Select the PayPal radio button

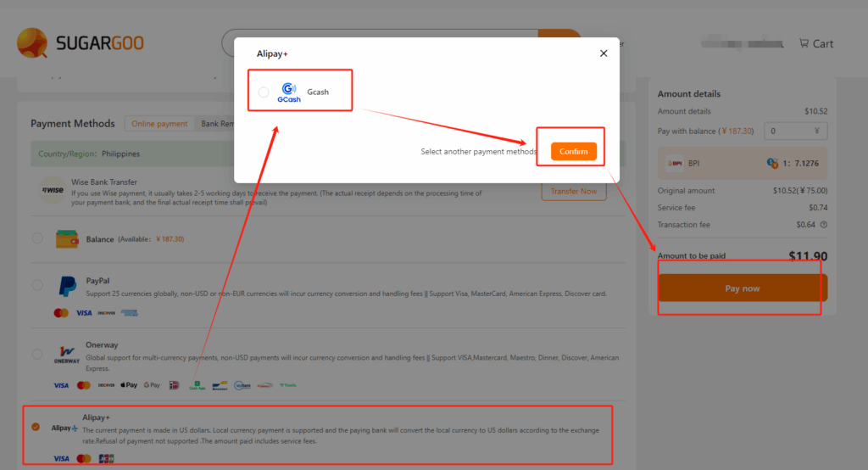point(37,285)
